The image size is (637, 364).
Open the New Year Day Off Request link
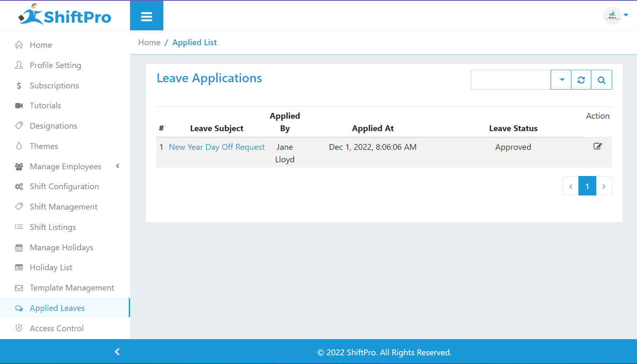tap(216, 147)
